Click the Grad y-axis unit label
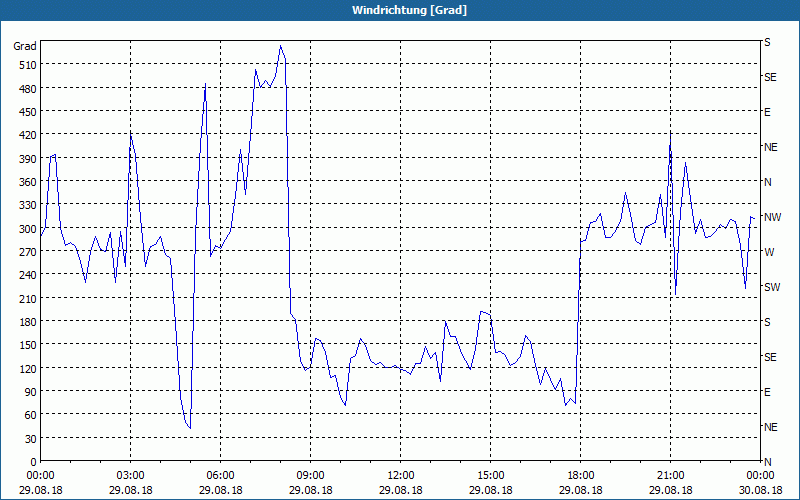 coord(24,46)
